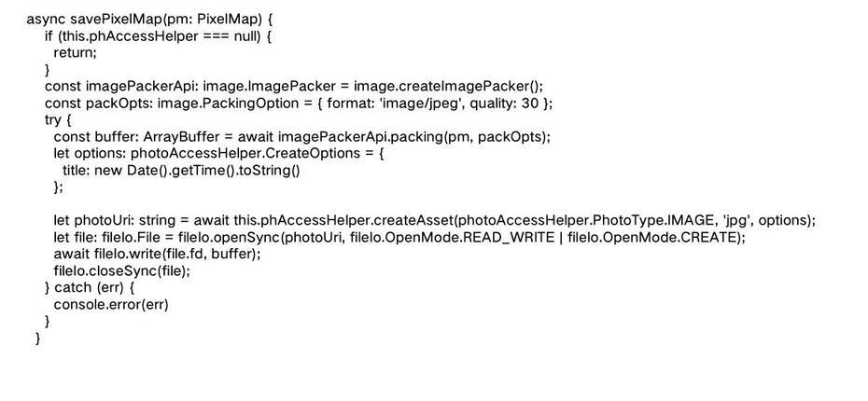Click the phAccessHelper null check condition
868x401 pixels.
tap(159, 37)
